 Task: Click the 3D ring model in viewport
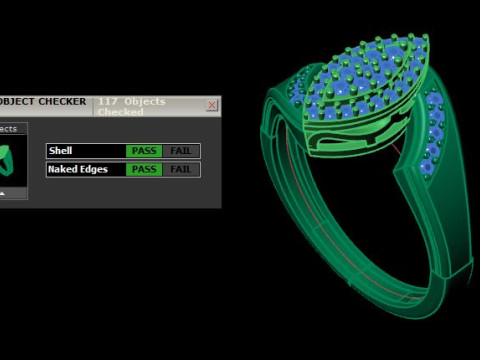(x=367, y=176)
